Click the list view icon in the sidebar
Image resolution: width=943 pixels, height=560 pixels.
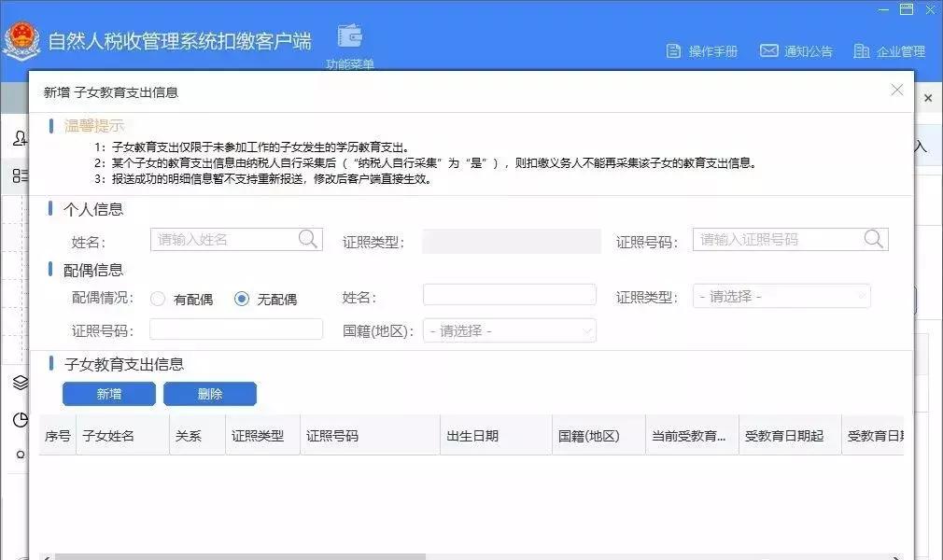(x=21, y=175)
